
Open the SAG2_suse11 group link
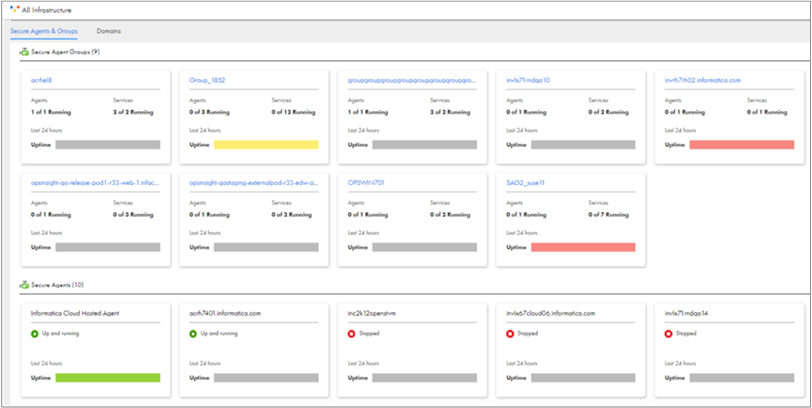click(525, 183)
